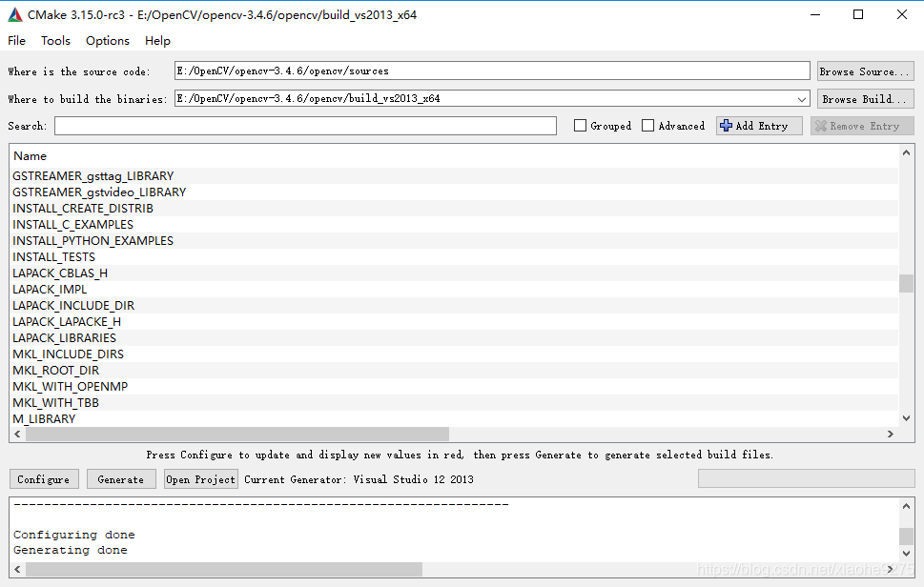Screen dimensions: 924x587
Task: Click the Browse Source button
Action: [865, 71]
